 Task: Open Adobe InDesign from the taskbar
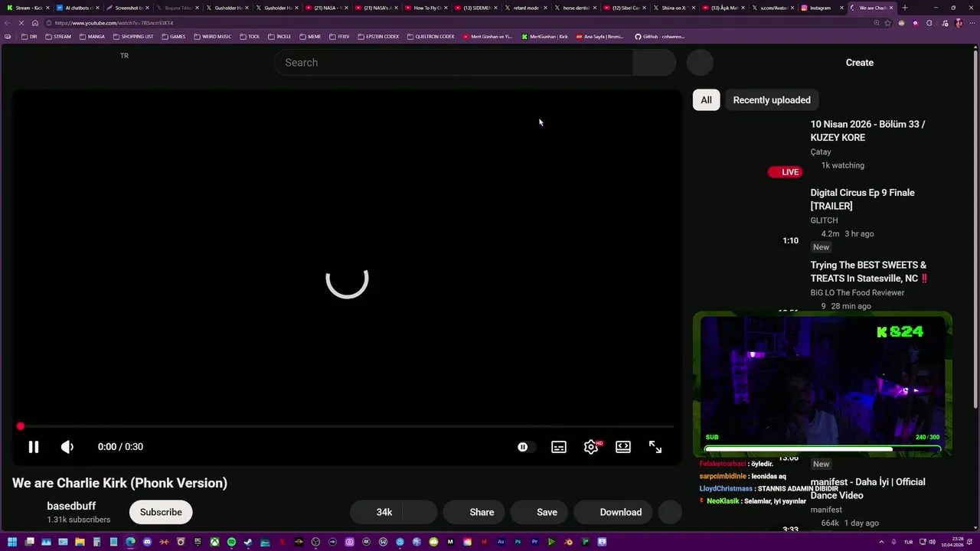[x=484, y=542]
